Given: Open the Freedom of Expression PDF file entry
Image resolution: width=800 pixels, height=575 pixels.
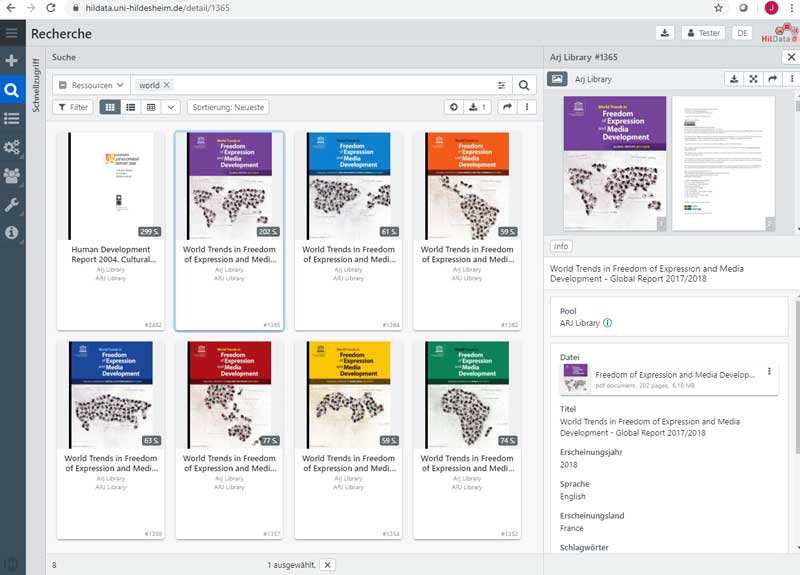Looking at the screenshot, I should [x=669, y=379].
